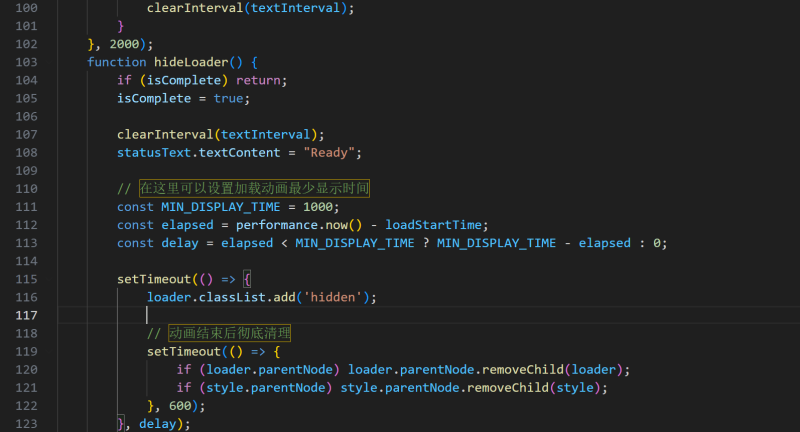
Task: Click line number 103 in the gutter
Action: tap(24, 62)
